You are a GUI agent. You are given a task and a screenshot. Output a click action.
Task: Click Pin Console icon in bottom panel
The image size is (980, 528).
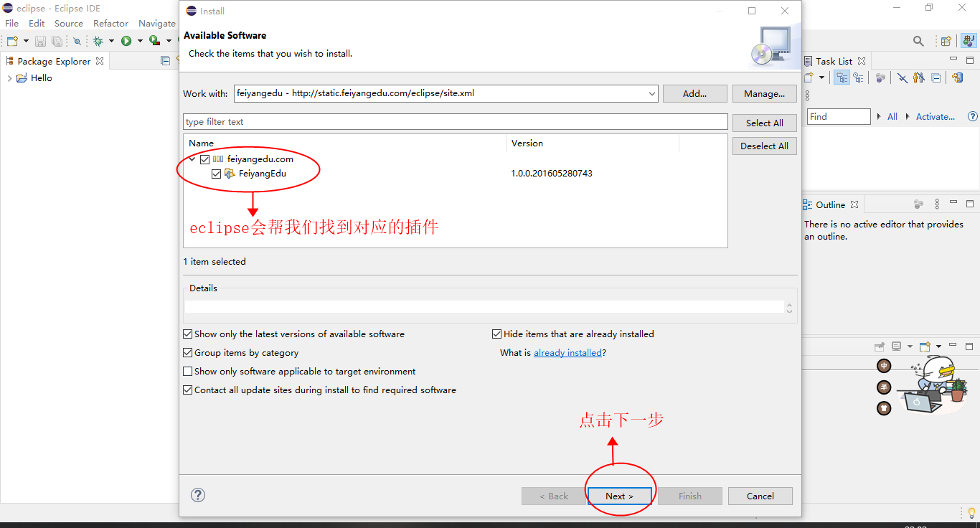click(x=881, y=346)
